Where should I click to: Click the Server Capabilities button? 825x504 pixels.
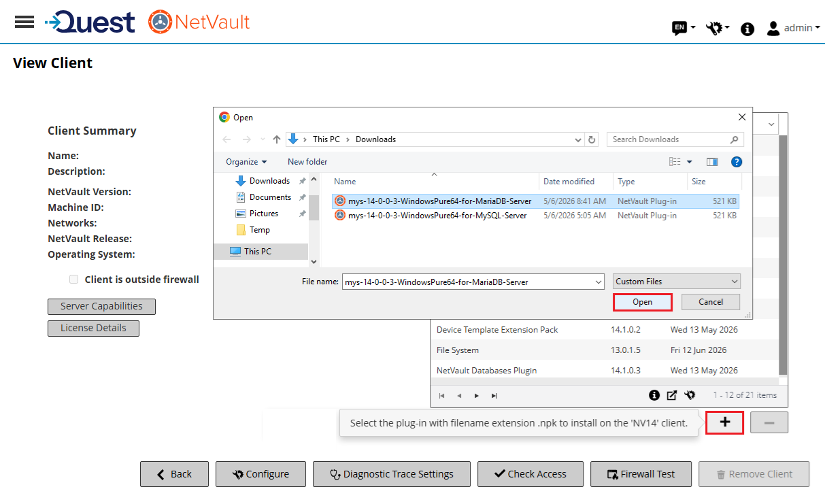(101, 306)
